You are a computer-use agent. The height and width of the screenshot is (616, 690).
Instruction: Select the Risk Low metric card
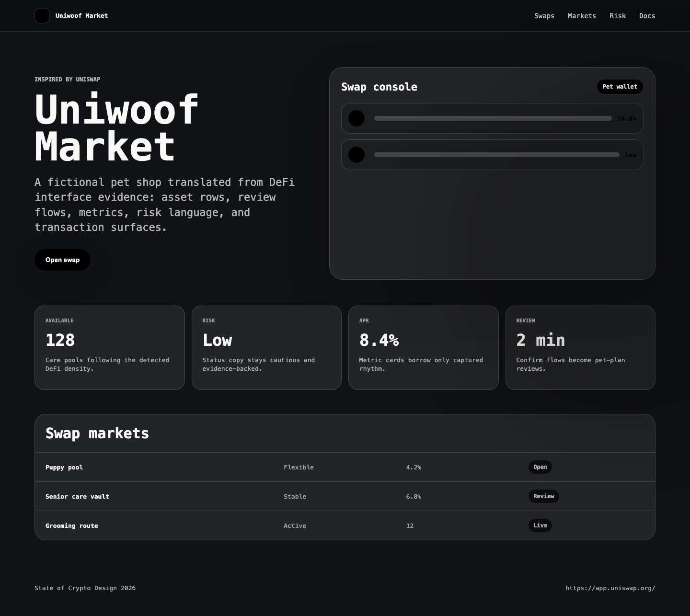[266, 348]
